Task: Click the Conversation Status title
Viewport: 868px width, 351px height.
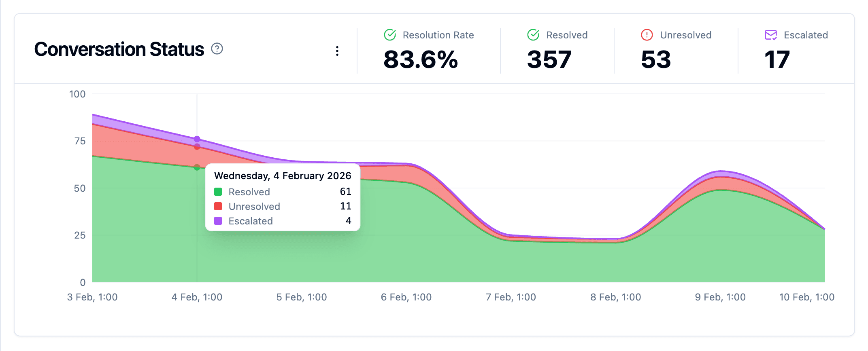Action: click(x=119, y=49)
